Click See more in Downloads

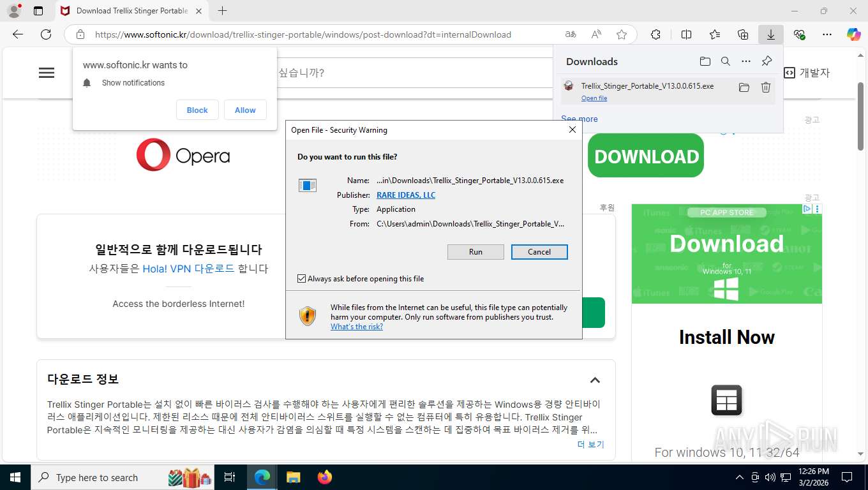[x=580, y=119]
